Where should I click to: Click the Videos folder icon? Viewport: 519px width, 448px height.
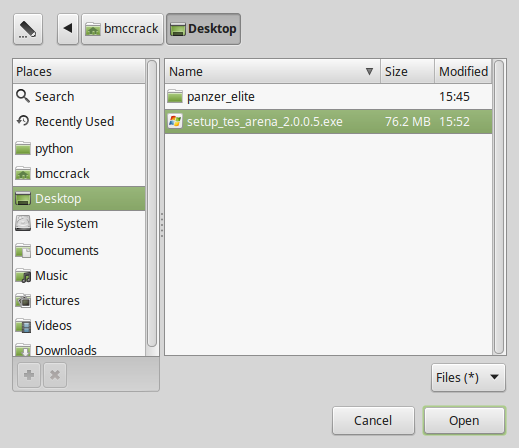pyautogui.click(x=23, y=326)
